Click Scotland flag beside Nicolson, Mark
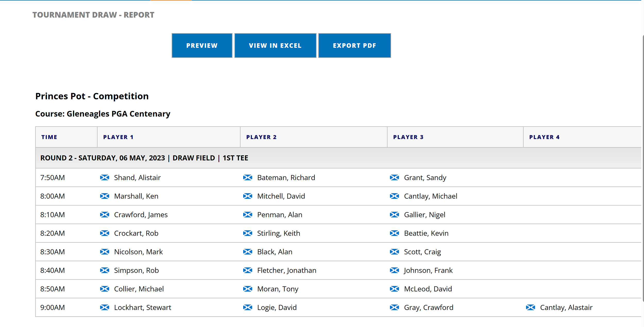 coord(105,252)
